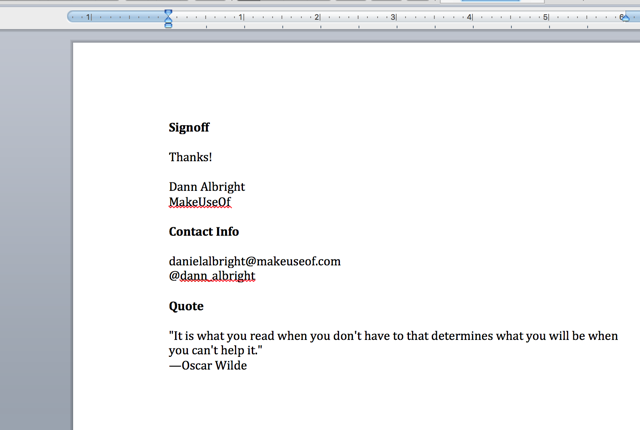Screen dimensions: 640x430
Task: Click the misspelled word 'MakeUseOf'
Action: 200,202
